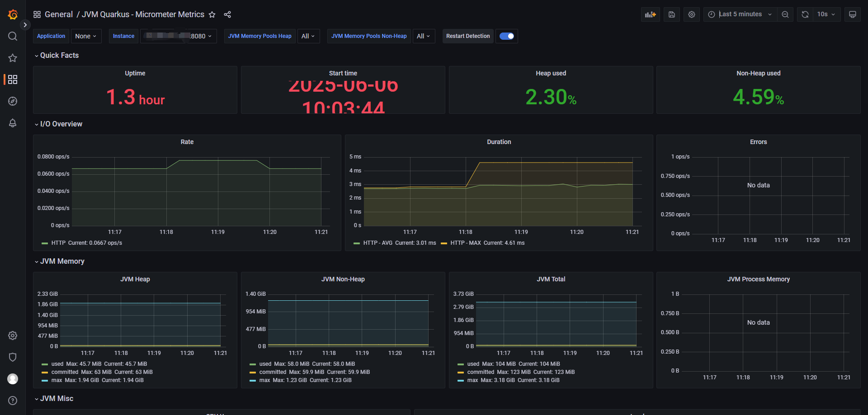Screen dimensions: 868x415
Task: Toggle the Restart Detection switch
Action: point(507,36)
